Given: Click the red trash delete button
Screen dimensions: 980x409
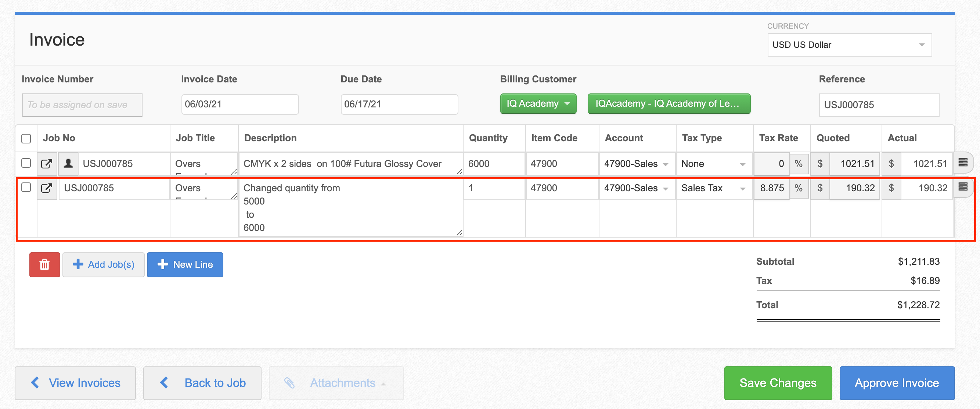Looking at the screenshot, I should click(x=44, y=265).
